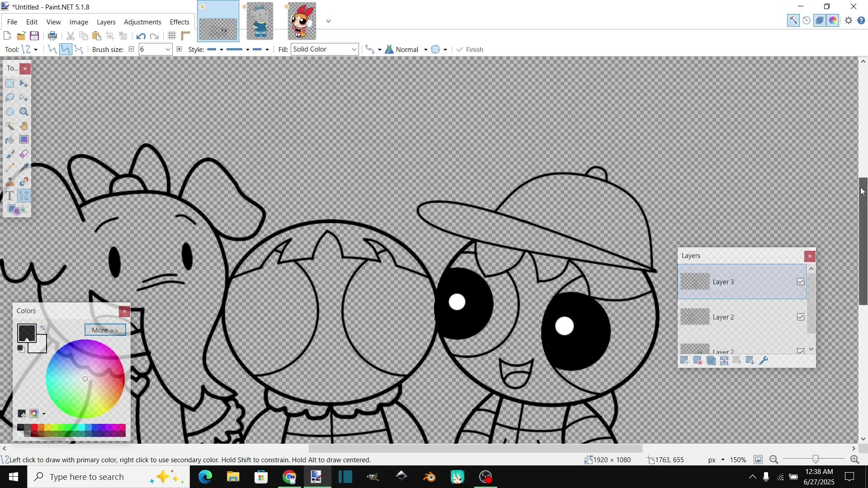The width and height of the screenshot is (868, 488).
Task: Delete the selected layer in Layers panel
Action: [698, 361]
